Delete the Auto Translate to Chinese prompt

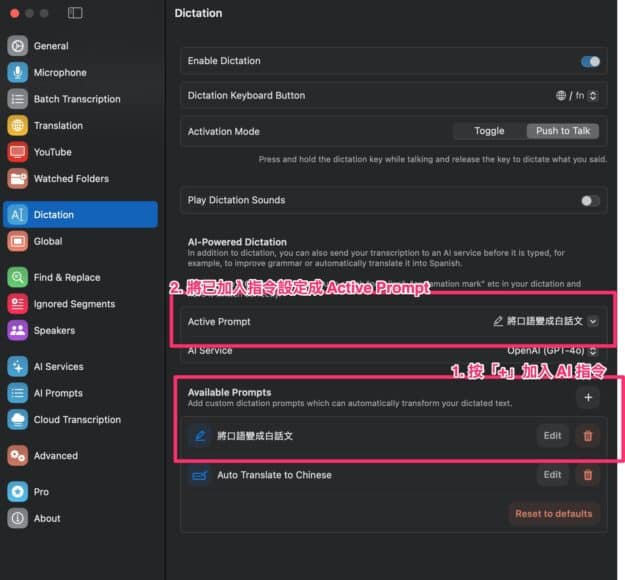(587, 475)
